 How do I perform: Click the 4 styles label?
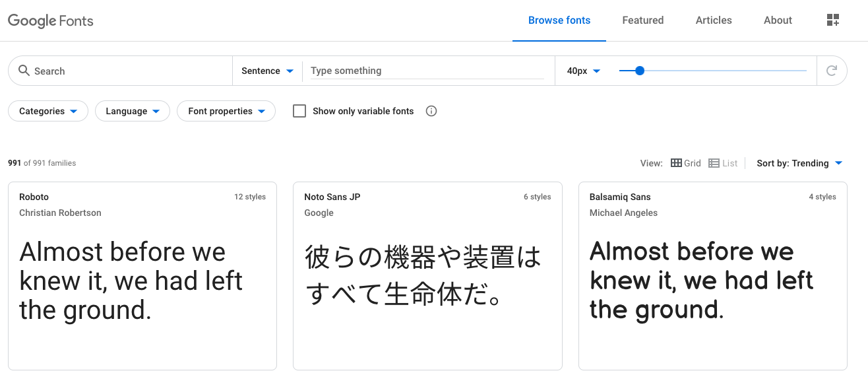(822, 197)
